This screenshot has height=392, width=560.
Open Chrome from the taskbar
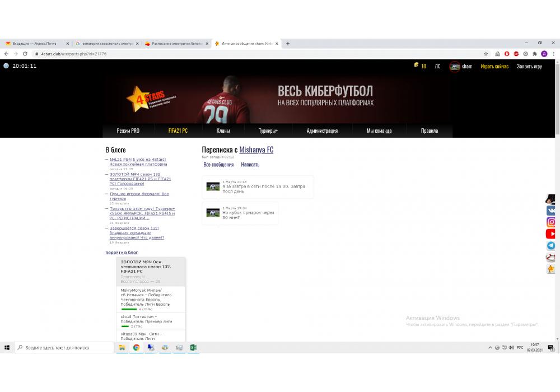136,347
